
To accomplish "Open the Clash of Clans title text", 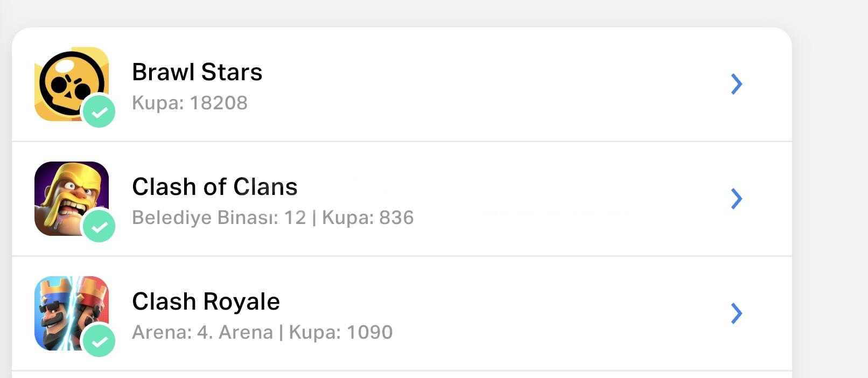I will pyautogui.click(x=215, y=187).
